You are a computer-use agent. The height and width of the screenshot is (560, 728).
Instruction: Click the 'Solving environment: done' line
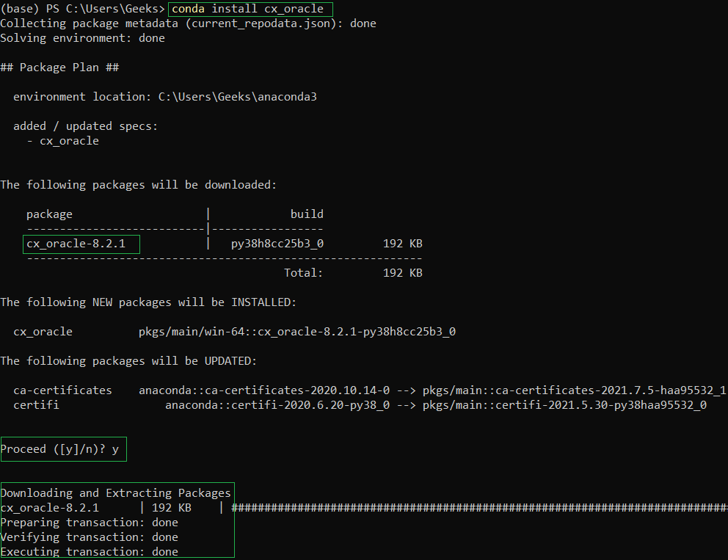[x=83, y=38]
